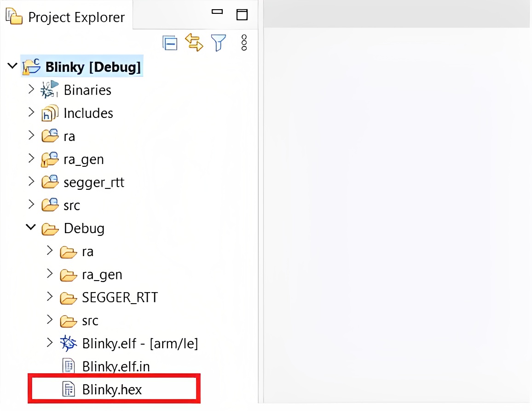Open the filter funnel icon
532x411 pixels.
click(219, 43)
